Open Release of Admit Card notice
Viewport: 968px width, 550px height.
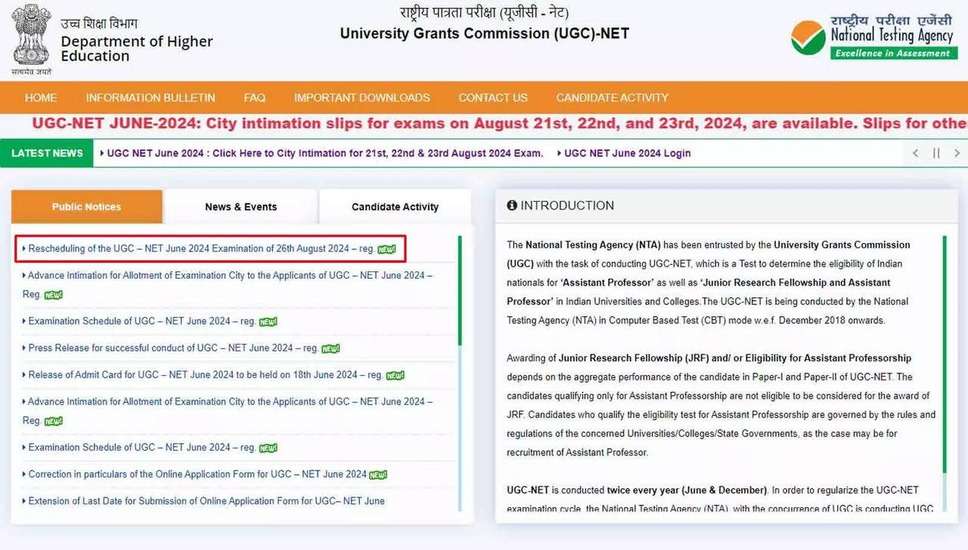click(205, 375)
